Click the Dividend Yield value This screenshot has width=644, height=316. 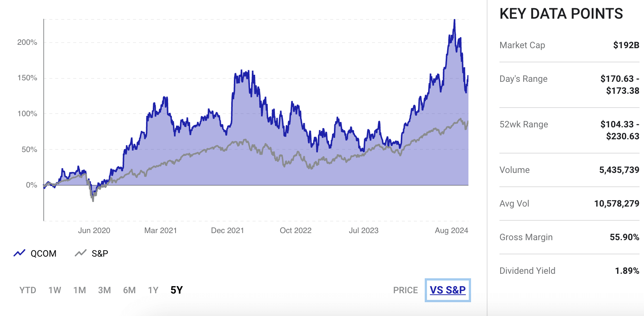(x=628, y=270)
